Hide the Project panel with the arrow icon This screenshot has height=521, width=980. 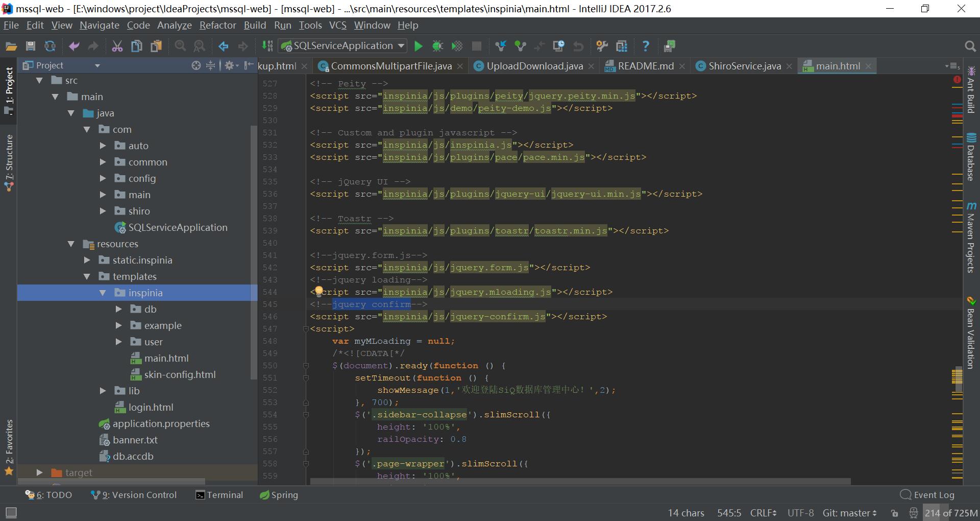[249, 65]
